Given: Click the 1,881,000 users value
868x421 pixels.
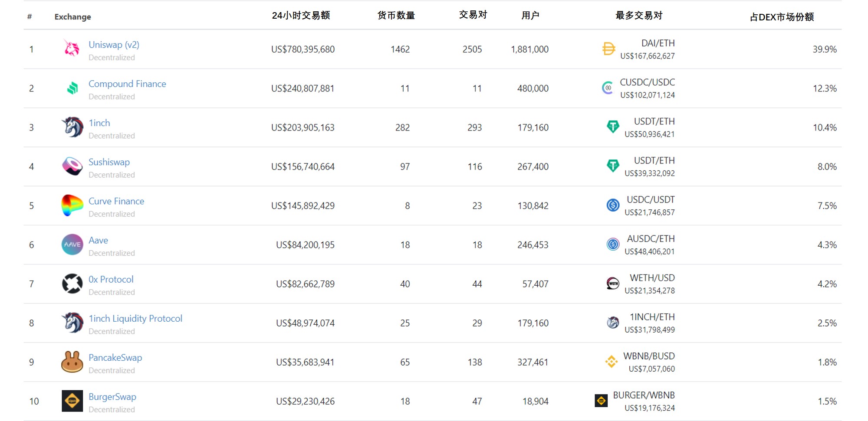Looking at the screenshot, I should click(x=529, y=49).
